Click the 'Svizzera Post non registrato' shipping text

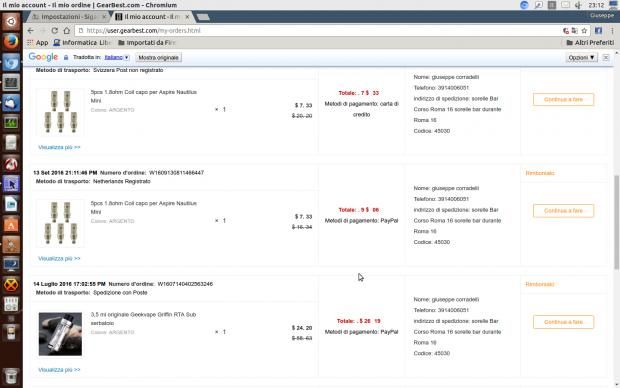(128, 70)
